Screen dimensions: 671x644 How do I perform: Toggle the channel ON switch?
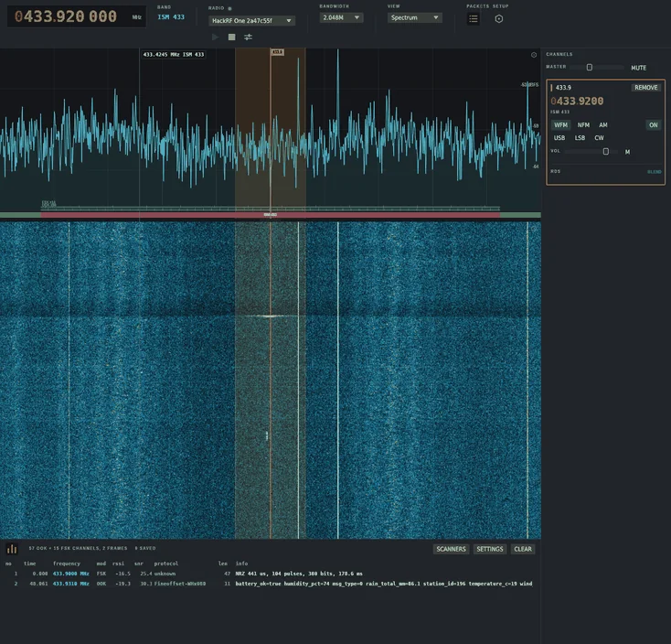click(x=653, y=125)
